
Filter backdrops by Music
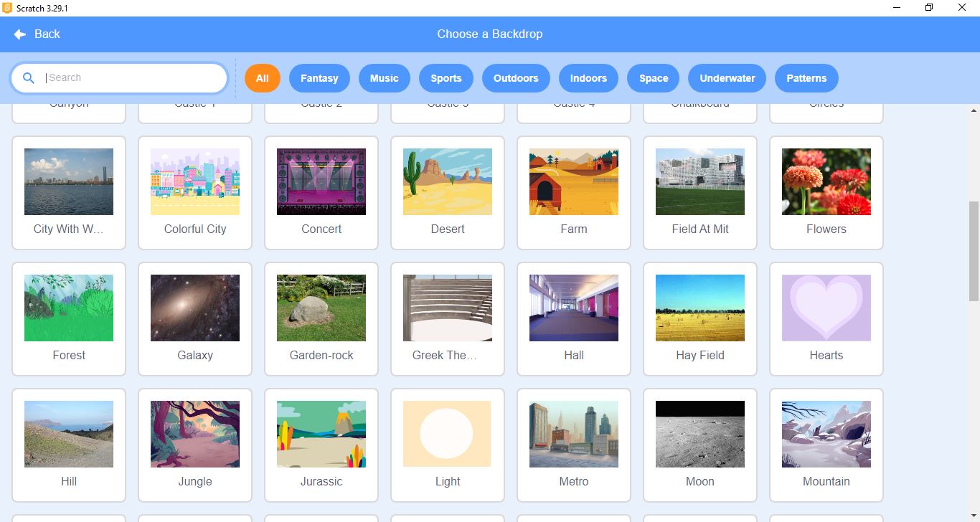point(385,78)
